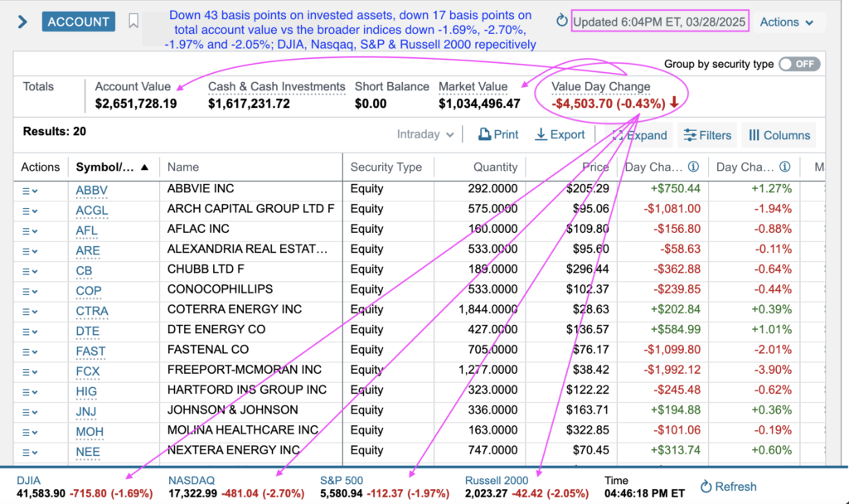The width and height of the screenshot is (849, 504).
Task: Open the CB symbol link
Action: click(x=84, y=271)
